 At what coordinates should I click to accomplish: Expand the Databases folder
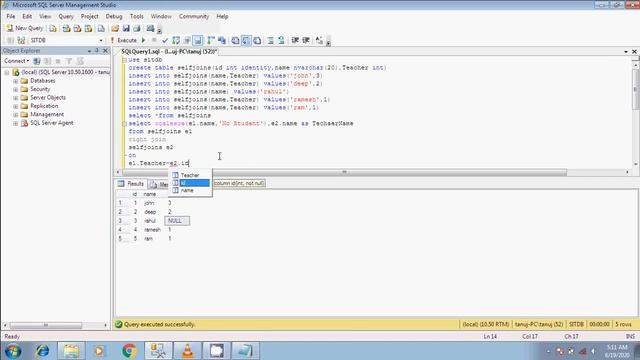click(x=16, y=81)
